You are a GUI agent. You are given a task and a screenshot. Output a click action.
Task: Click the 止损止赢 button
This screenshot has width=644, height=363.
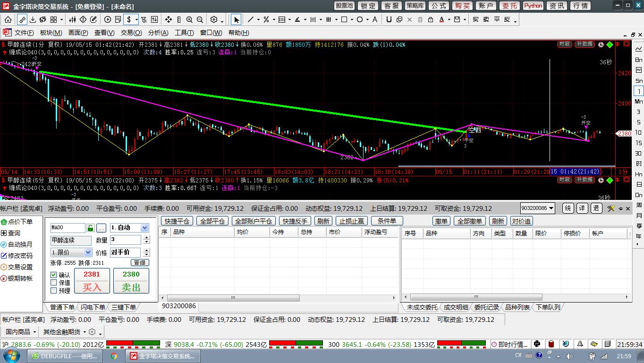tap(352, 221)
